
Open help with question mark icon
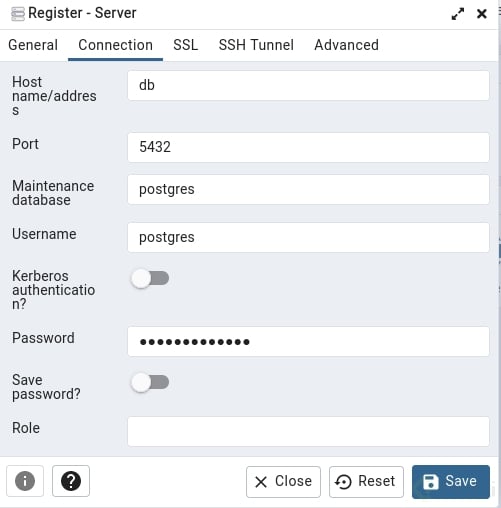pyautogui.click(x=71, y=481)
